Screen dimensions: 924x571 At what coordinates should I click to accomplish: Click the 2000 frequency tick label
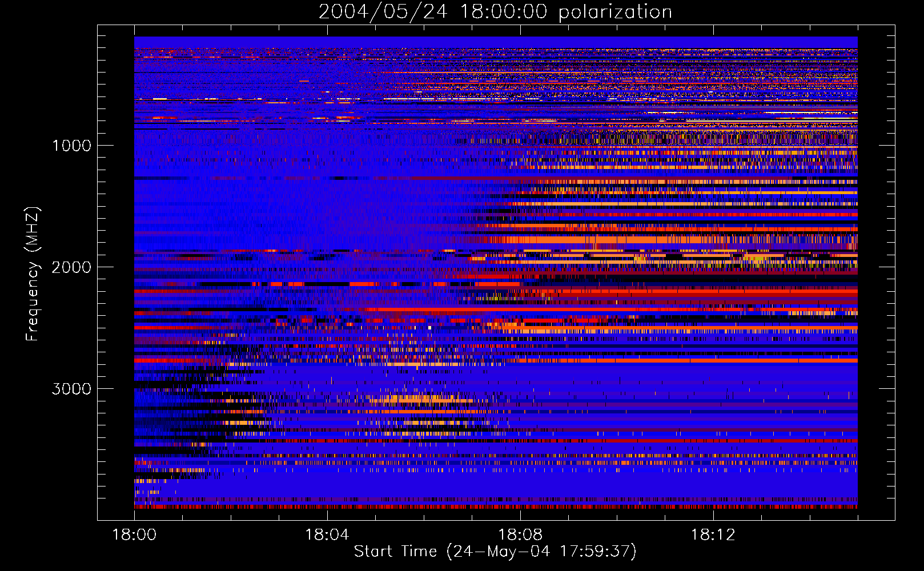click(x=71, y=267)
